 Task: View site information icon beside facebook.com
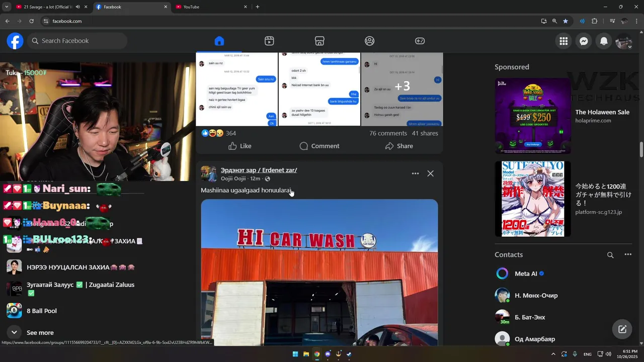(x=46, y=21)
